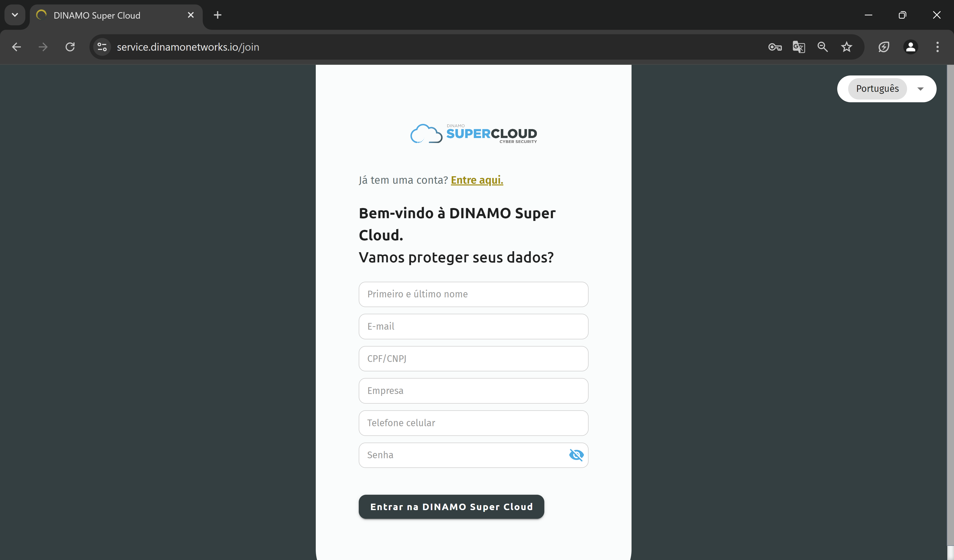This screenshot has height=560, width=954.
Task: Click the Super Cloud logo
Action: [x=473, y=134]
